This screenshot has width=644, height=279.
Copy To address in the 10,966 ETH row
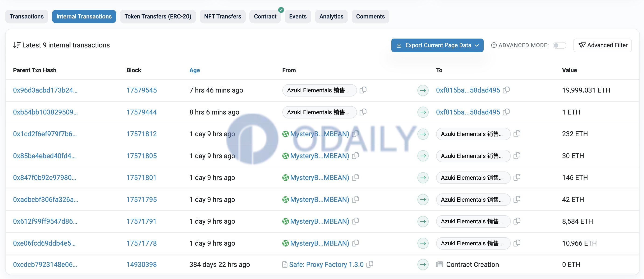click(517, 243)
